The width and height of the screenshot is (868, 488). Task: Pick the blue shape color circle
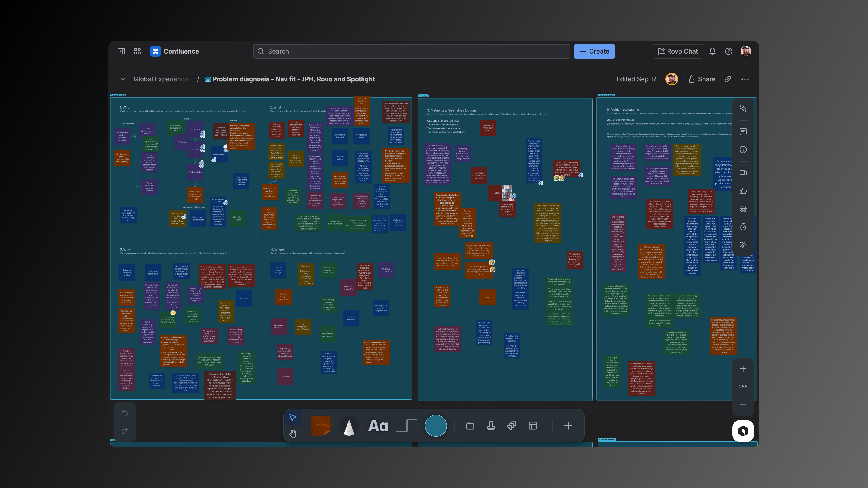point(436,426)
